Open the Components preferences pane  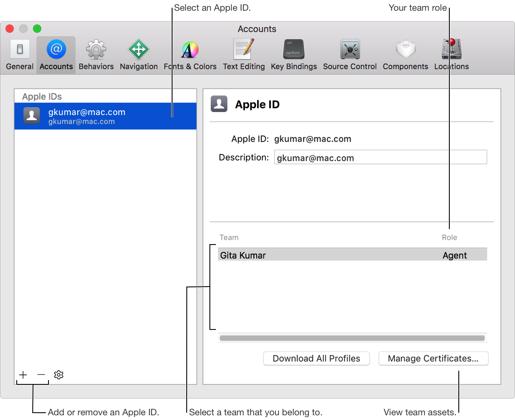point(405,54)
